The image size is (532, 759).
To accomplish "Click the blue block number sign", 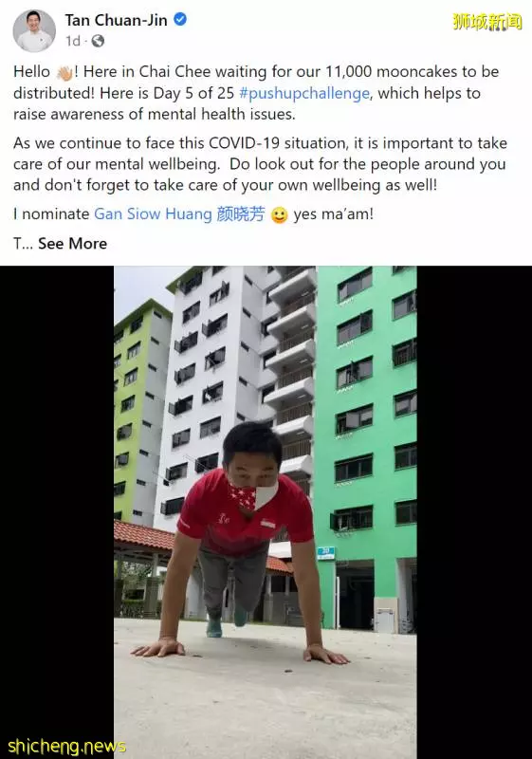I will 325,553.
